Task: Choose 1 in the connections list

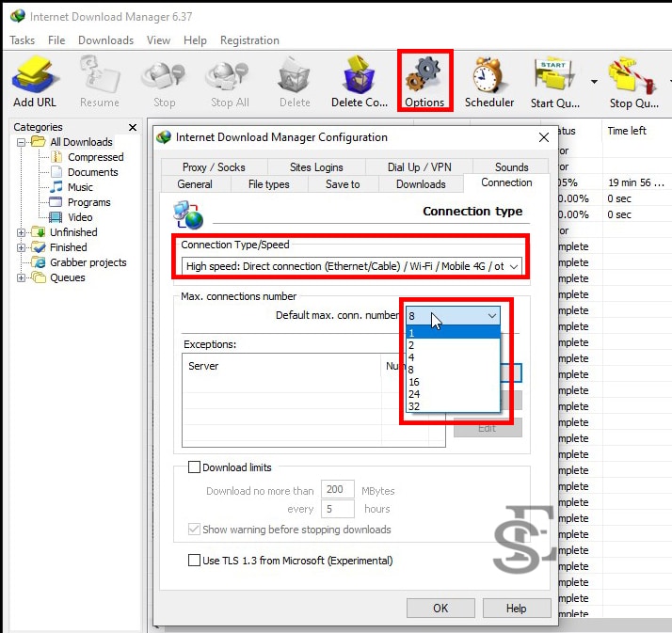Action: pos(453,332)
